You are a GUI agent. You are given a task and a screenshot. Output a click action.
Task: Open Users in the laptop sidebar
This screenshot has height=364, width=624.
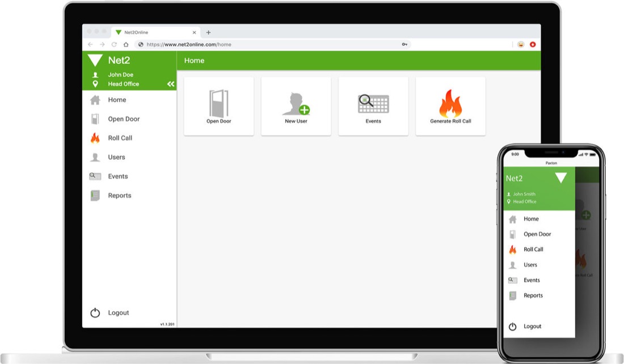pos(117,157)
